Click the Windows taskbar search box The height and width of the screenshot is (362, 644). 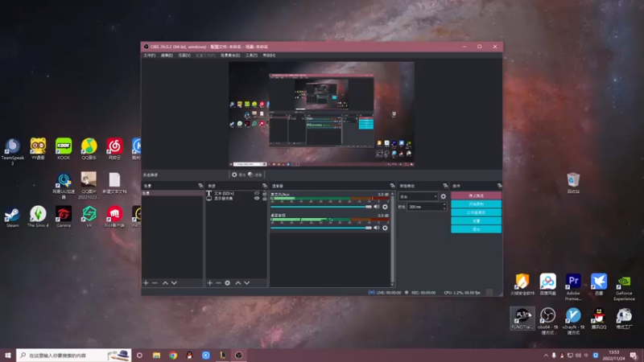click(74, 356)
